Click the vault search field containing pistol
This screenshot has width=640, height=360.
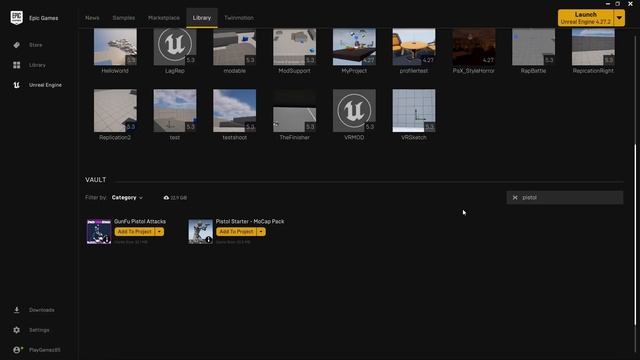pyautogui.click(x=565, y=198)
